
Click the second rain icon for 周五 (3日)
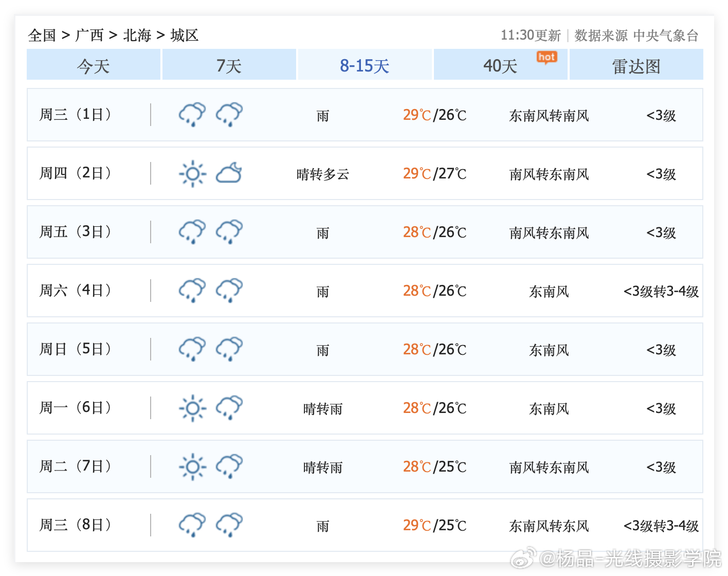(229, 232)
